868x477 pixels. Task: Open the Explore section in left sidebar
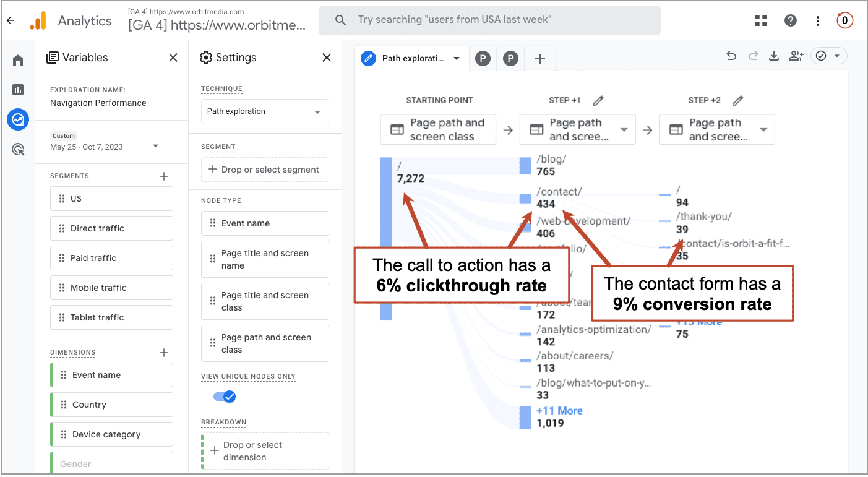[x=18, y=119]
